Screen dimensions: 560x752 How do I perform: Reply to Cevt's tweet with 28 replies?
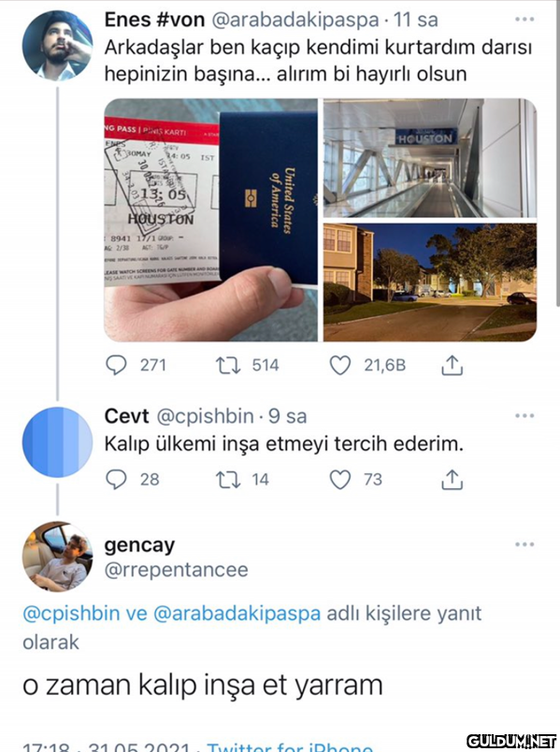(x=116, y=479)
